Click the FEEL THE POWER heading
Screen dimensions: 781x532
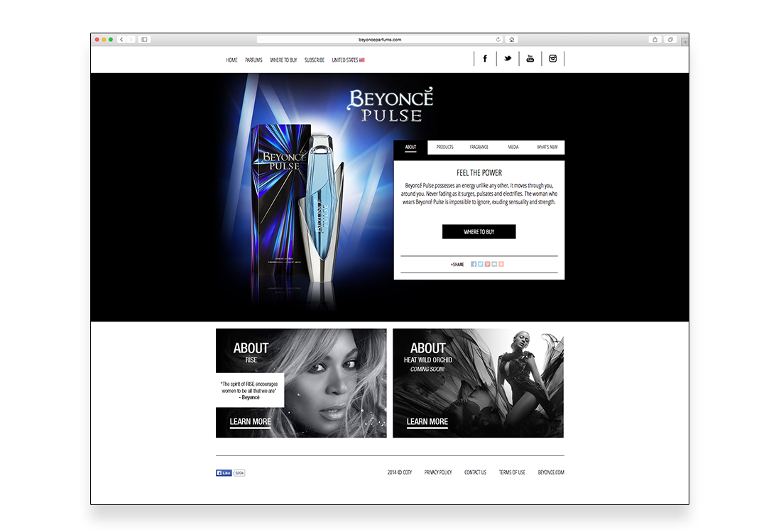tap(479, 173)
